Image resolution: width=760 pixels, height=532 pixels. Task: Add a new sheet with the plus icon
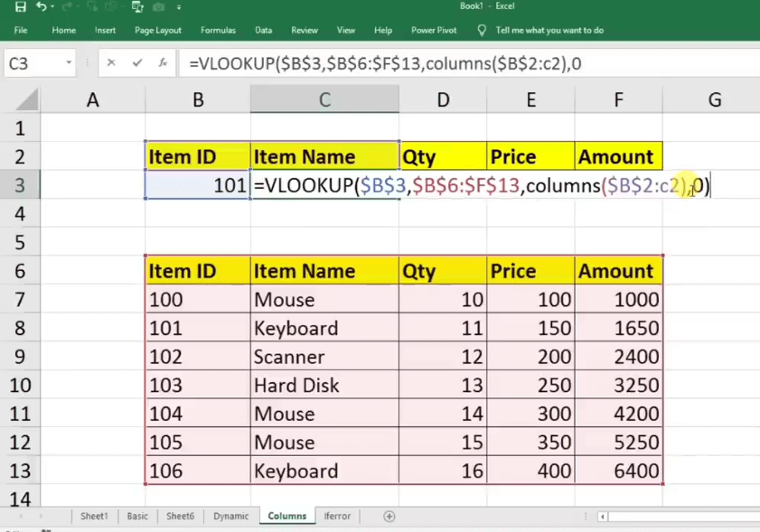pos(389,517)
